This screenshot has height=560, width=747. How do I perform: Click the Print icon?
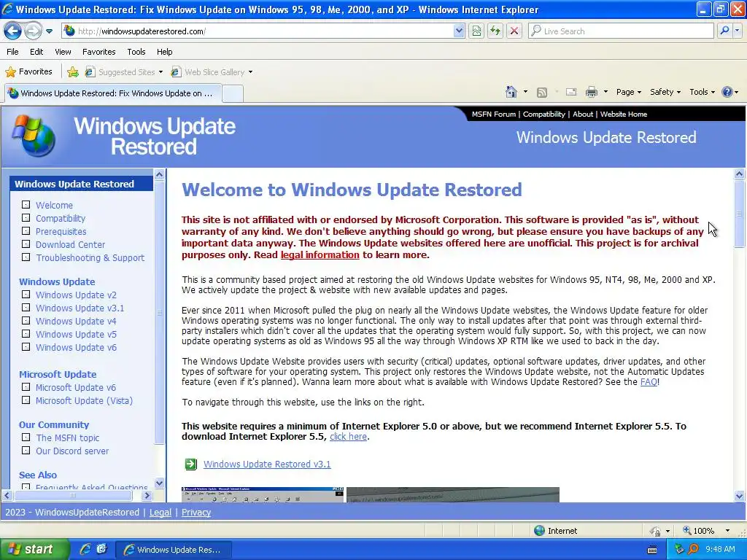[591, 92]
